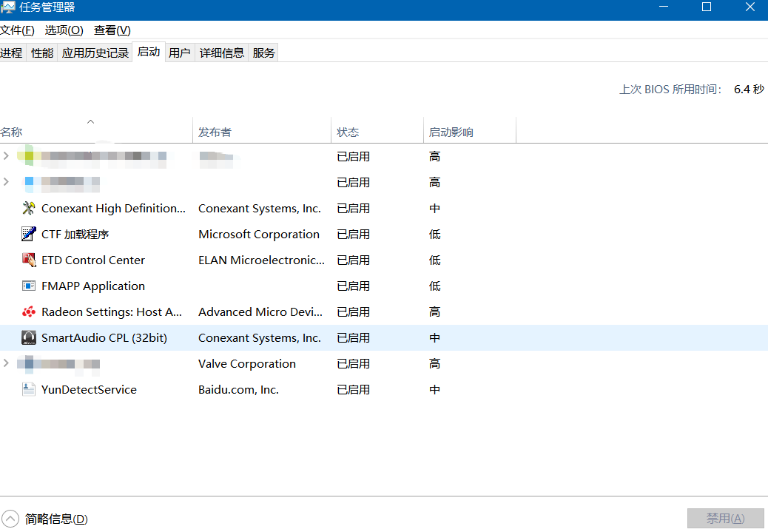Click the FMAPP Application icon

coord(29,286)
